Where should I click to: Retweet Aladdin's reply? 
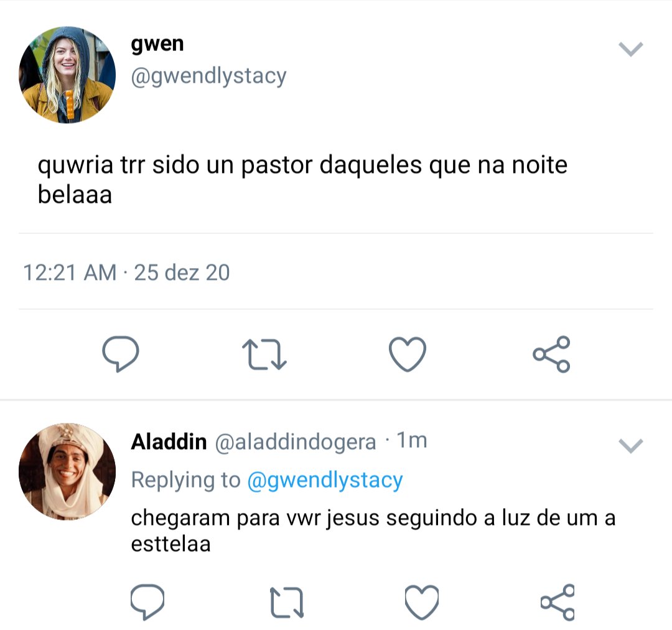(x=287, y=602)
